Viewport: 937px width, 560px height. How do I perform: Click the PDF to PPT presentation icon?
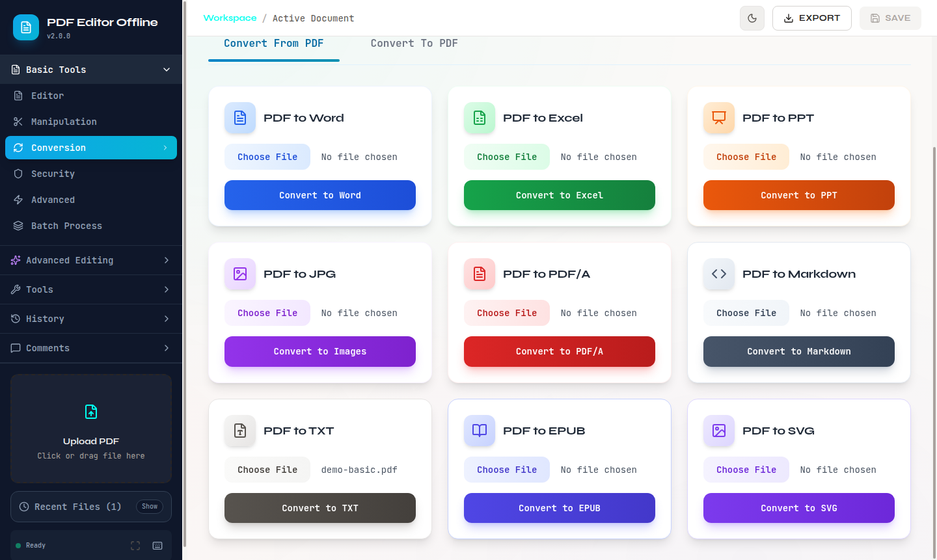click(719, 118)
